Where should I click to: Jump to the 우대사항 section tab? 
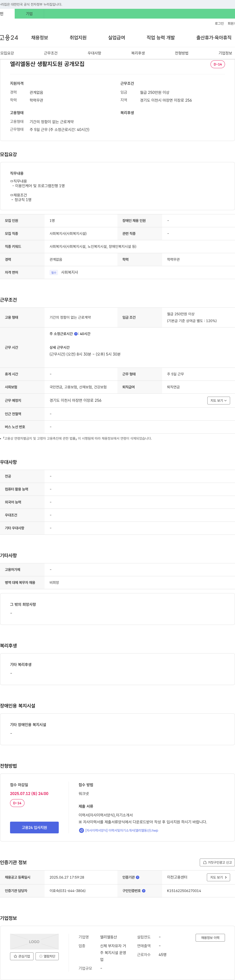point(94,53)
